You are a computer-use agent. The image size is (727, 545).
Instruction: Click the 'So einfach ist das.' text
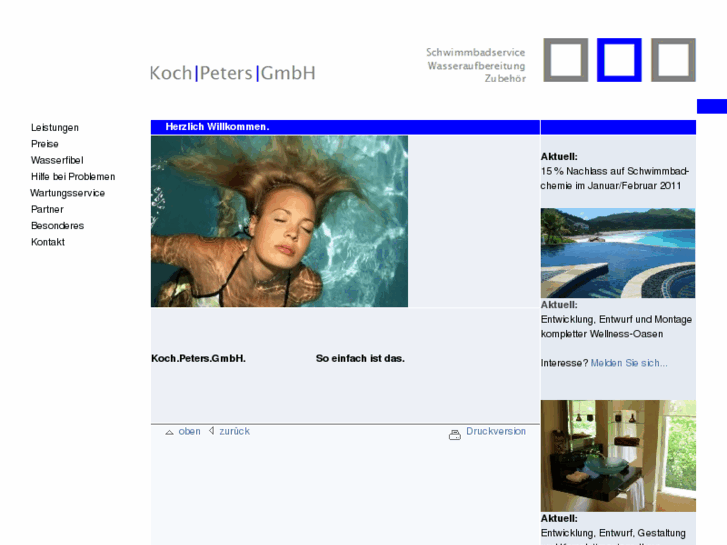click(360, 359)
